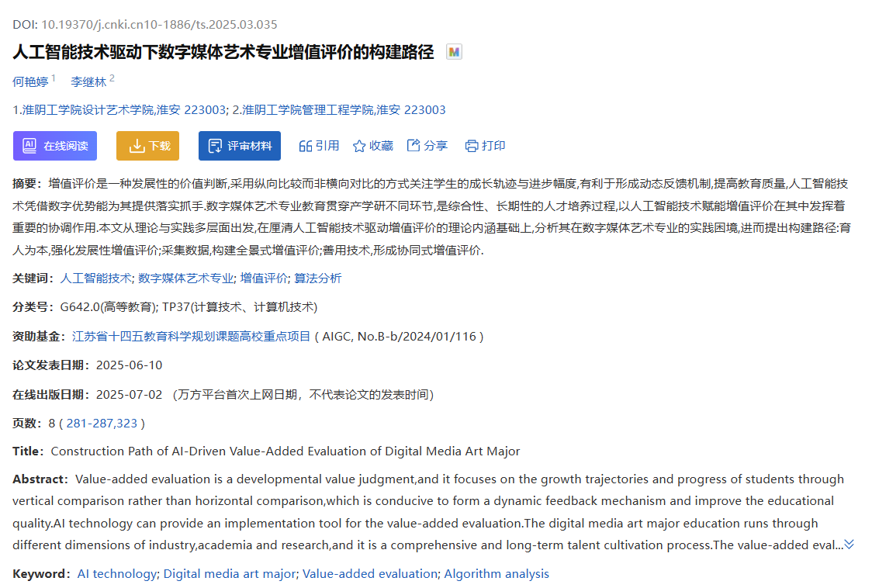Open 评审材料 review materials

pyautogui.click(x=239, y=146)
